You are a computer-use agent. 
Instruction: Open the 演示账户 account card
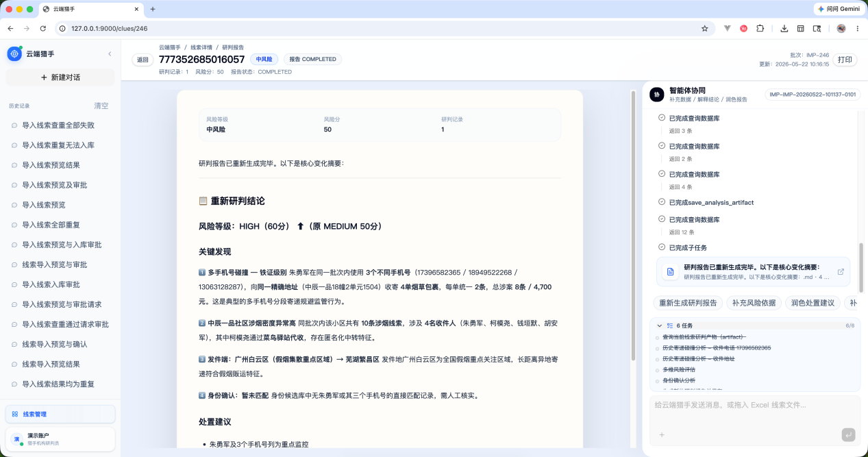pyautogui.click(x=60, y=439)
